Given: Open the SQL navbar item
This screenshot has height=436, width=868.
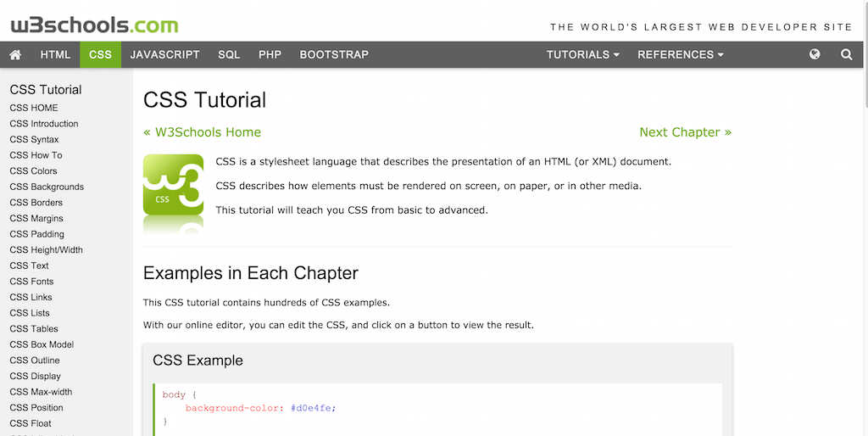Looking at the screenshot, I should pyautogui.click(x=229, y=54).
